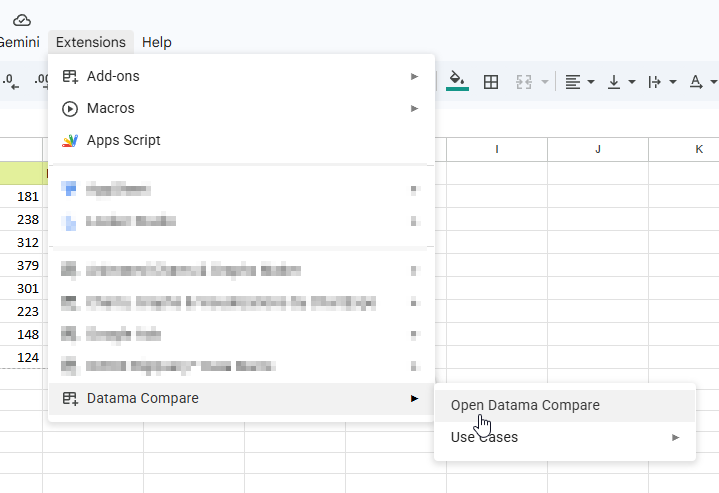Click the borders toolbar icon

pyautogui.click(x=491, y=82)
